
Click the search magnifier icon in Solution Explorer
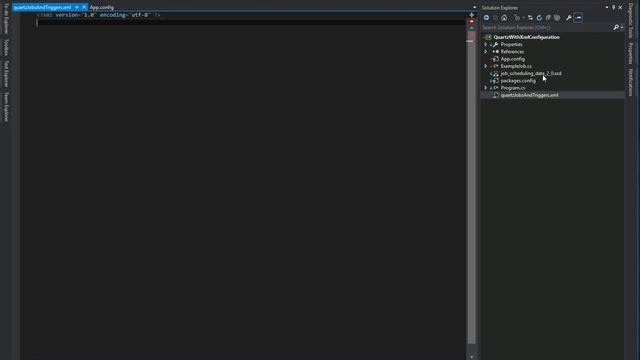click(x=616, y=27)
